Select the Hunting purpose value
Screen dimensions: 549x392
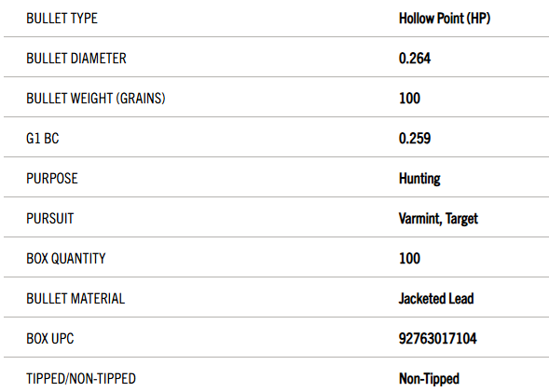[419, 179]
